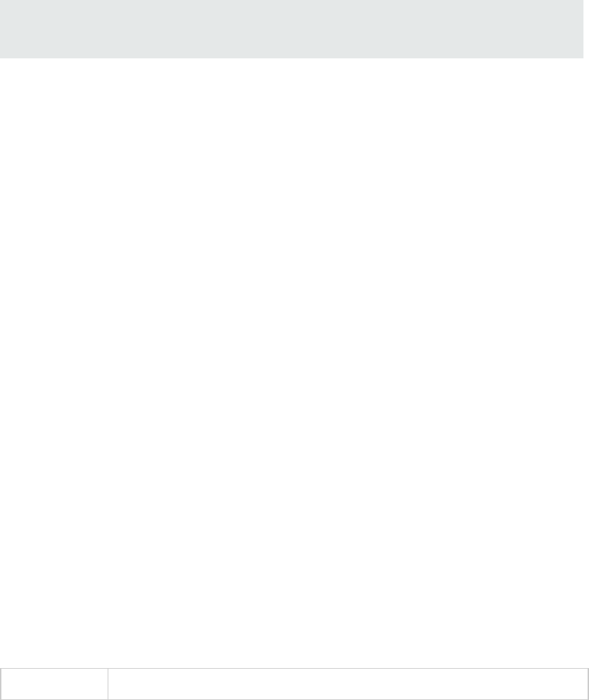Viewport: 589px width, 700px height.
Task: Focus the empty cell left of divider
Action: pyautogui.click(x=54, y=684)
